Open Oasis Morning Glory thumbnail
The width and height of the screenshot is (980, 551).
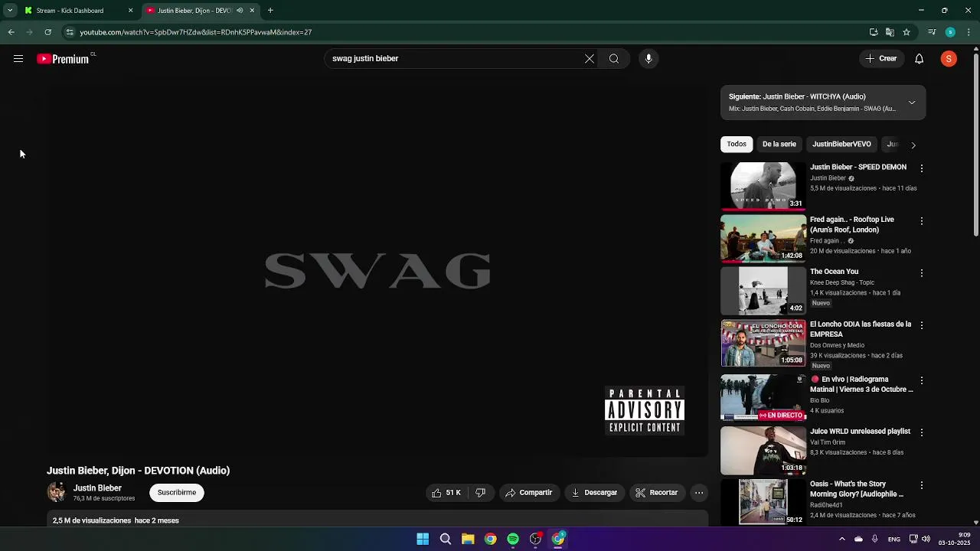763,502
